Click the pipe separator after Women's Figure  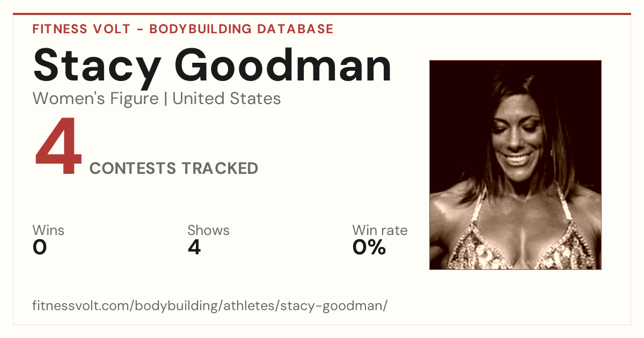tap(165, 99)
